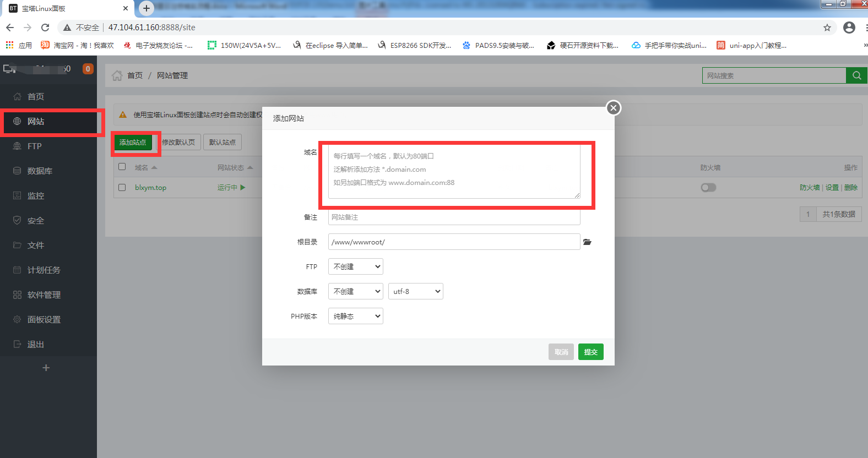Open the FTP dropdown set to 不创建
The image size is (868, 458).
coord(356,266)
